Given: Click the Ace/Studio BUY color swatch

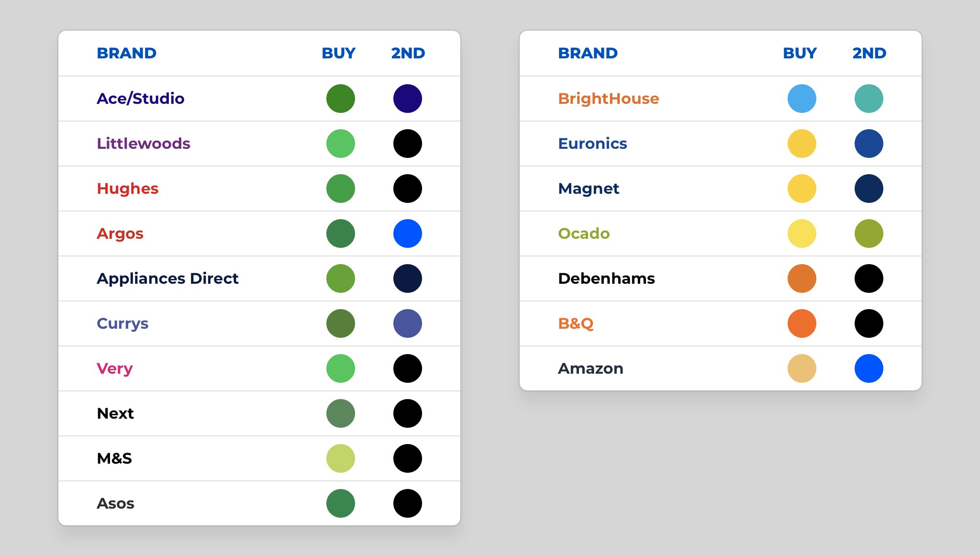Looking at the screenshot, I should (x=340, y=99).
